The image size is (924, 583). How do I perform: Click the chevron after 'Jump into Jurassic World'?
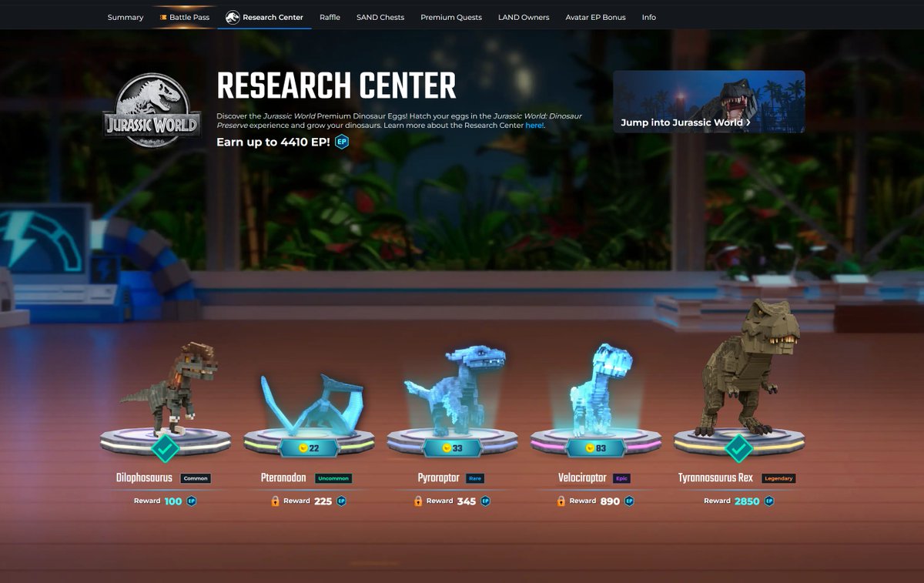pyautogui.click(x=748, y=122)
